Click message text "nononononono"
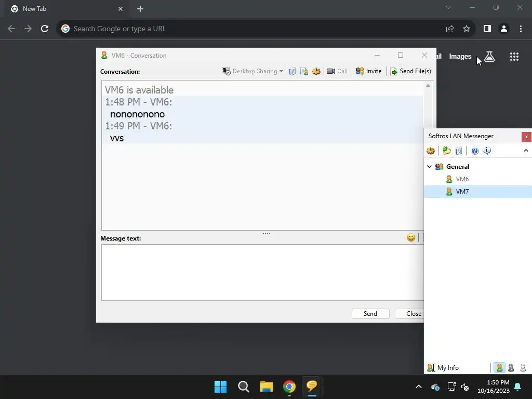The width and height of the screenshot is (532, 399). click(137, 114)
